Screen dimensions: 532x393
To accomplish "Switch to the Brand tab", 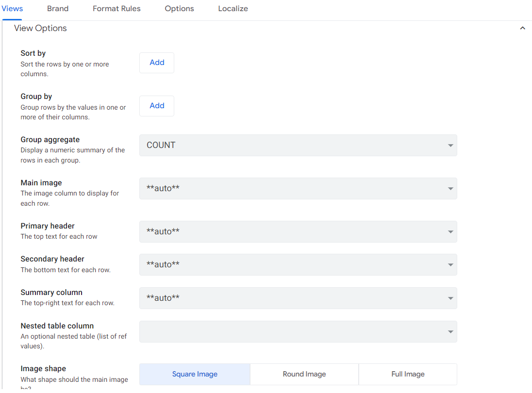I will pos(58,9).
